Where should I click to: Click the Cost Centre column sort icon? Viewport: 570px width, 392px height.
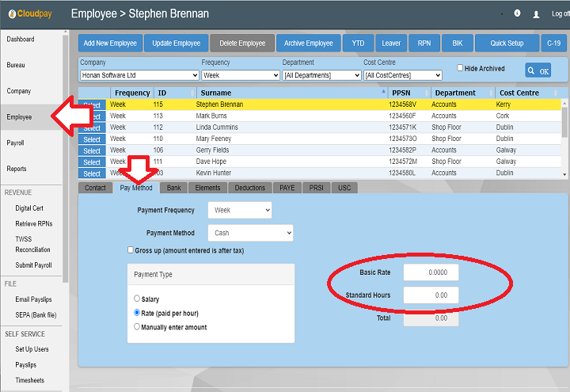point(555,93)
